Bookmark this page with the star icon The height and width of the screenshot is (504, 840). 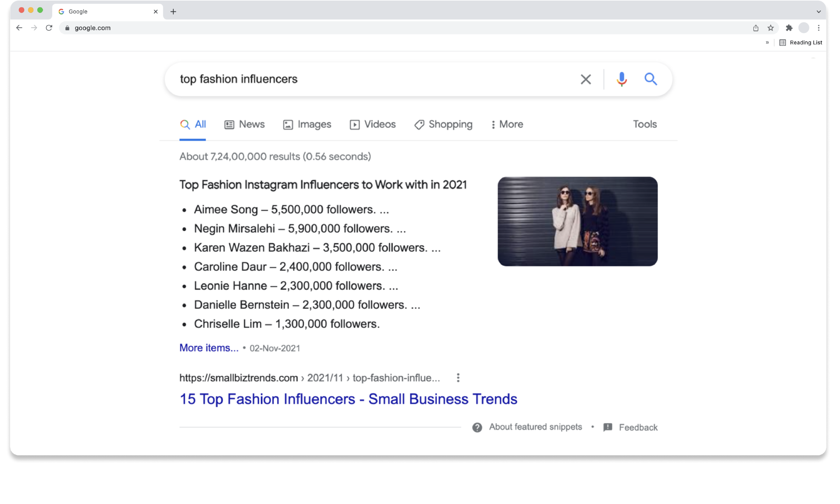(x=770, y=28)
